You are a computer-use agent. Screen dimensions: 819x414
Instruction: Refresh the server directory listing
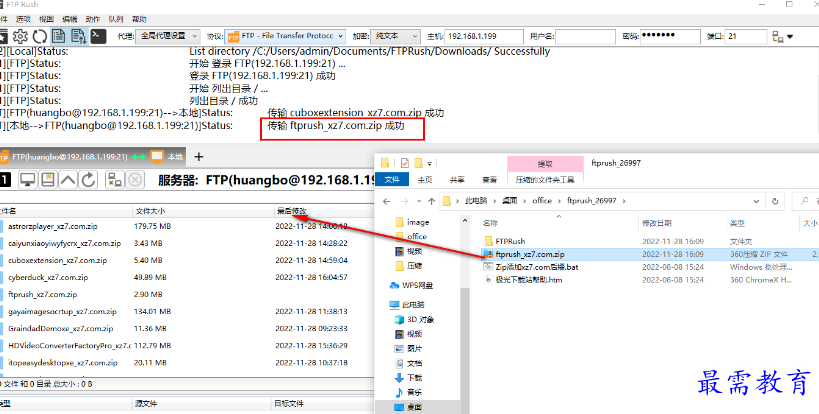88,180
